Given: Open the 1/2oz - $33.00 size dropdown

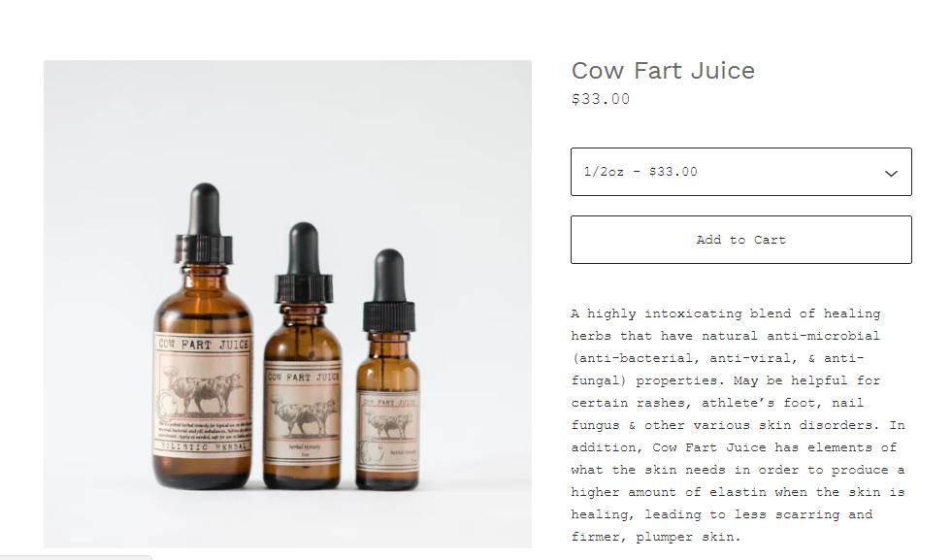Looking at the screenshot, I should point(740,172).
